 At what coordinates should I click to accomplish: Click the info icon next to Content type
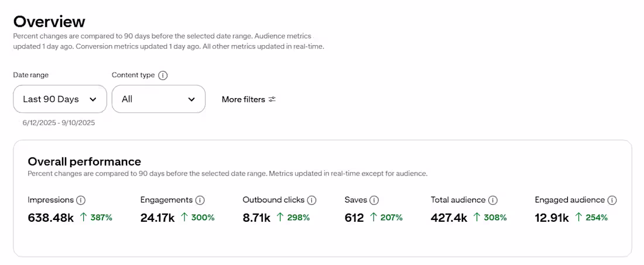pos(163,75)
